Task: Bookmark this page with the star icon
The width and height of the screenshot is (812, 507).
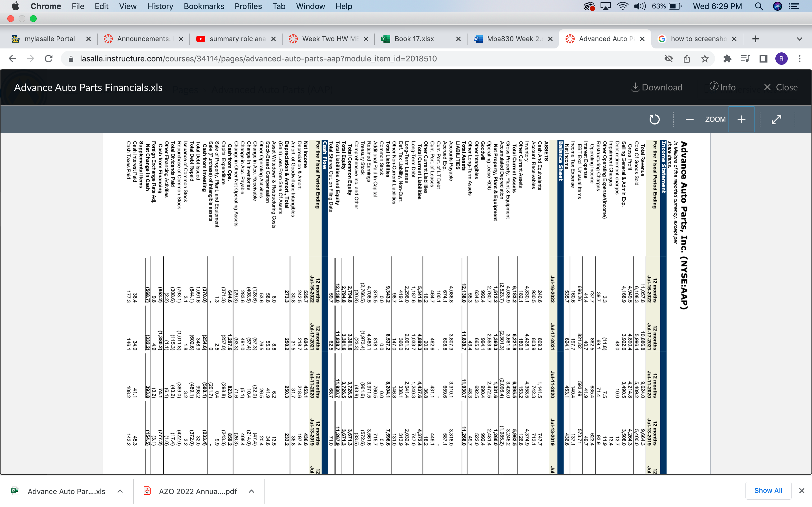Action: (705, 59)
